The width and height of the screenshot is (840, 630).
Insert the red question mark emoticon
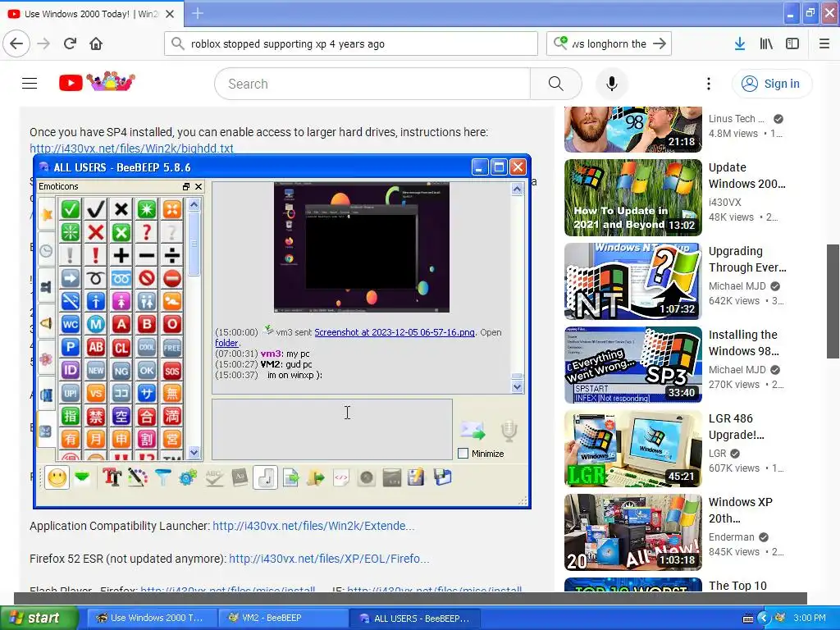click(x=146, y=232)
